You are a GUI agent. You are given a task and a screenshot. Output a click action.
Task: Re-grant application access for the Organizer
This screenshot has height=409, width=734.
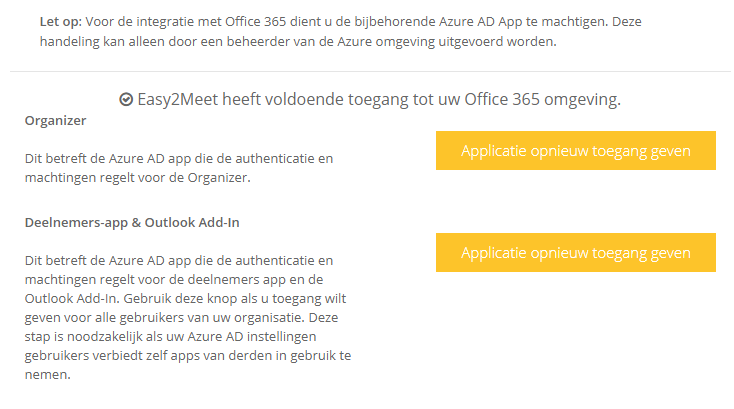coord(576,151)
